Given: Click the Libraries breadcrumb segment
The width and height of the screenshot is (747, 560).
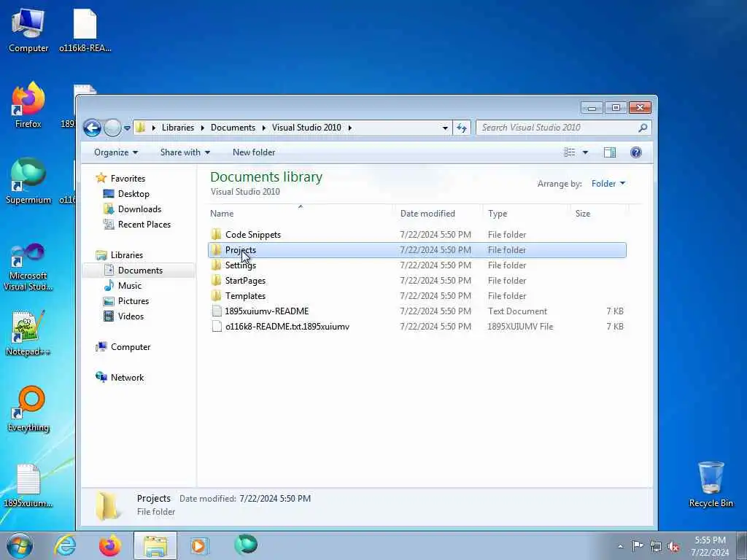Looking at the screenshot, I should click(x=178, y=128).
